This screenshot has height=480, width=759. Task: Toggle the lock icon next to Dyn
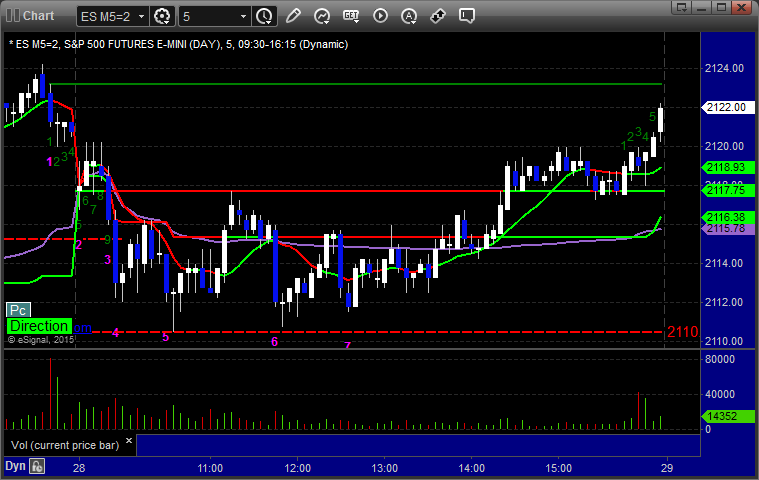37,466
